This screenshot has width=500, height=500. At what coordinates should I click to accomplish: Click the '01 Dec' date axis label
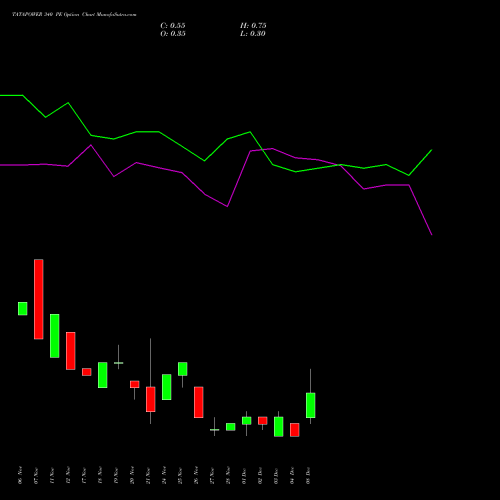[x=244, y=475]
